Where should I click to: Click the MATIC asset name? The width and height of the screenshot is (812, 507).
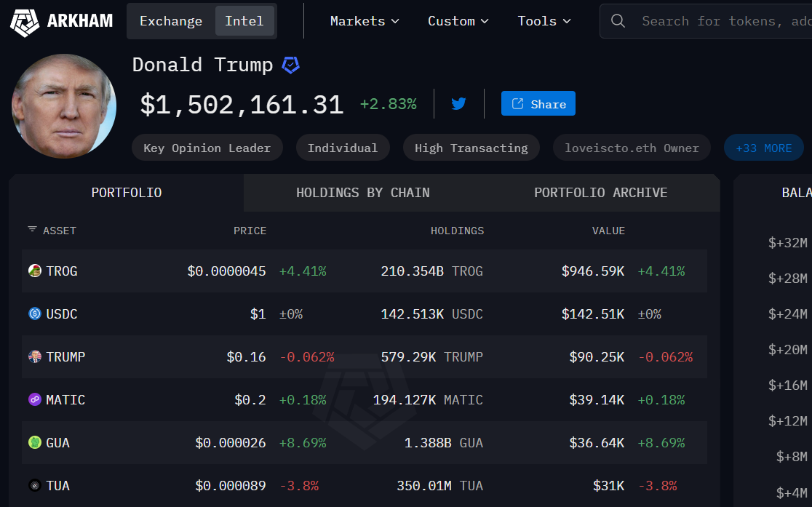pyautogui.click(x=65, y=400)
